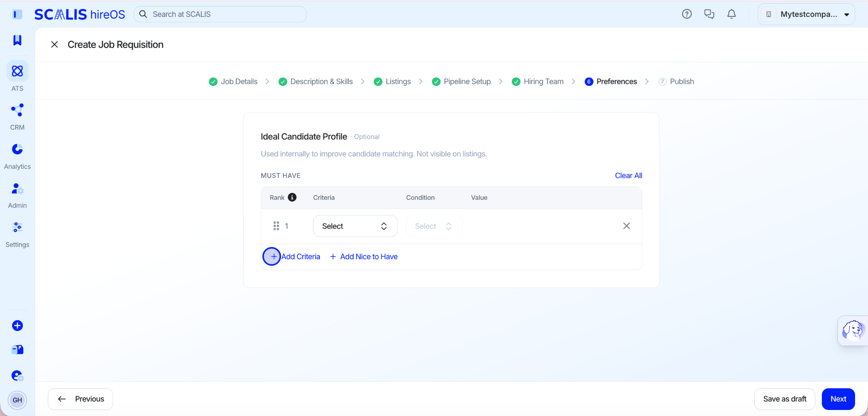Go to the Job Details step
The width and height of the screenshot is (868, 416).
(x=233, y=82)
